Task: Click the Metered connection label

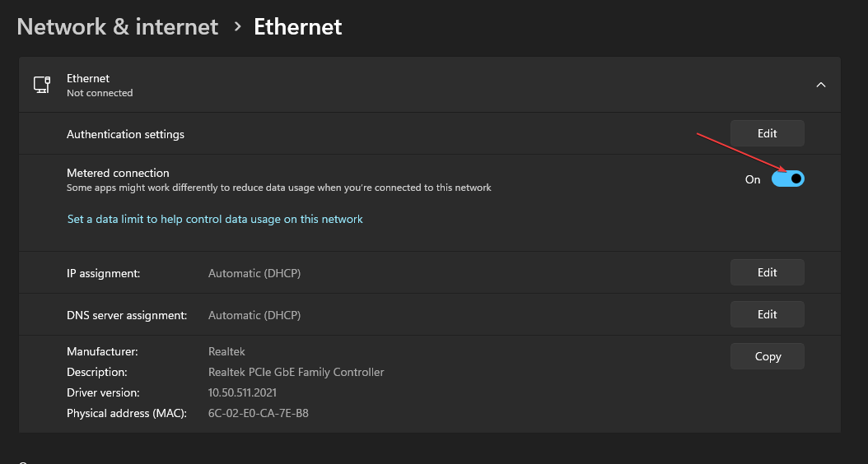Action: pyautogui.click(x=118, y=174)
